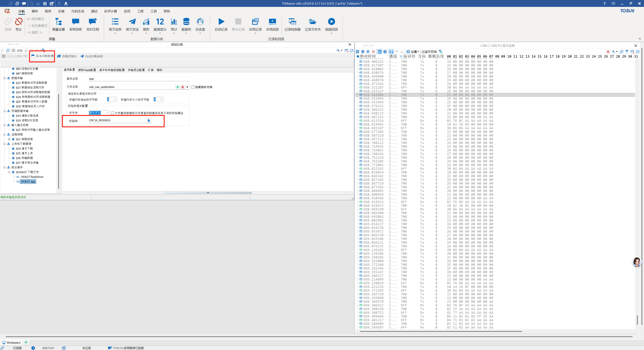This screenshot has height=350, width=644.
Task: Click the 擦除Flash配置 tab
Action: point(87,70)
